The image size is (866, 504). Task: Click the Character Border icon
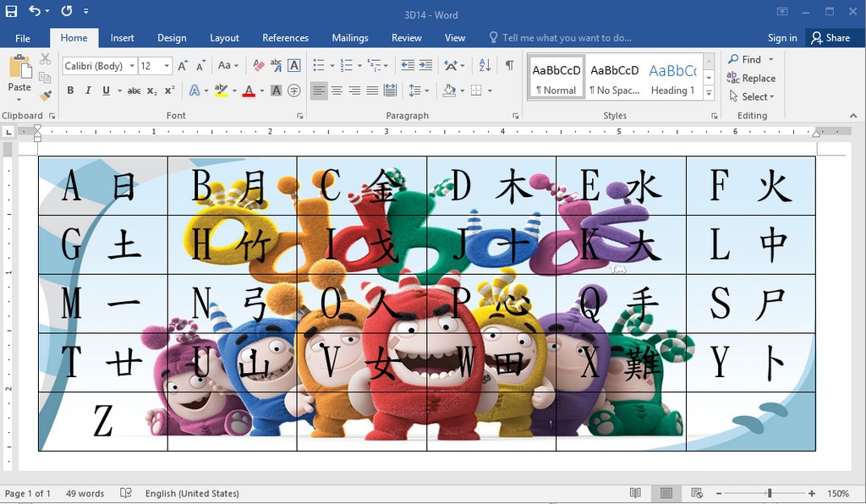[x=294, y=66]
